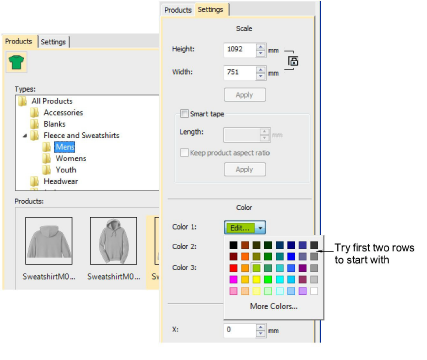Click the Height input field
Screen dimensions: 427x360
click(240, 50)
